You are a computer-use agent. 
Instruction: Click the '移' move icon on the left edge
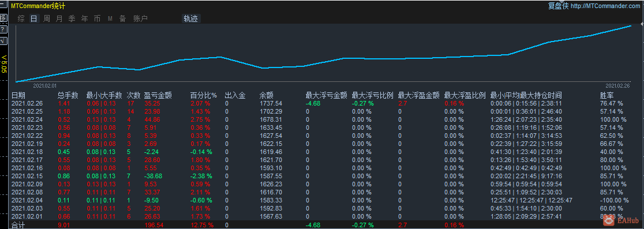coord(3,18)
